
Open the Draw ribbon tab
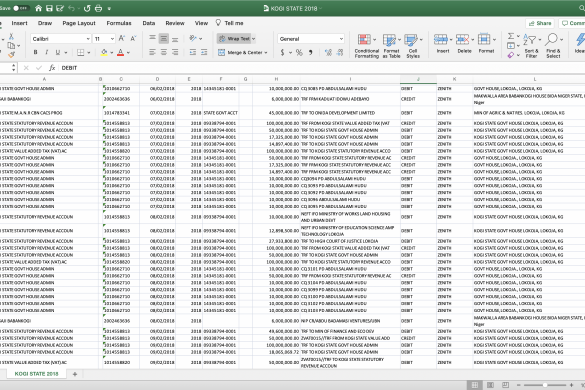tap(45, 23)
